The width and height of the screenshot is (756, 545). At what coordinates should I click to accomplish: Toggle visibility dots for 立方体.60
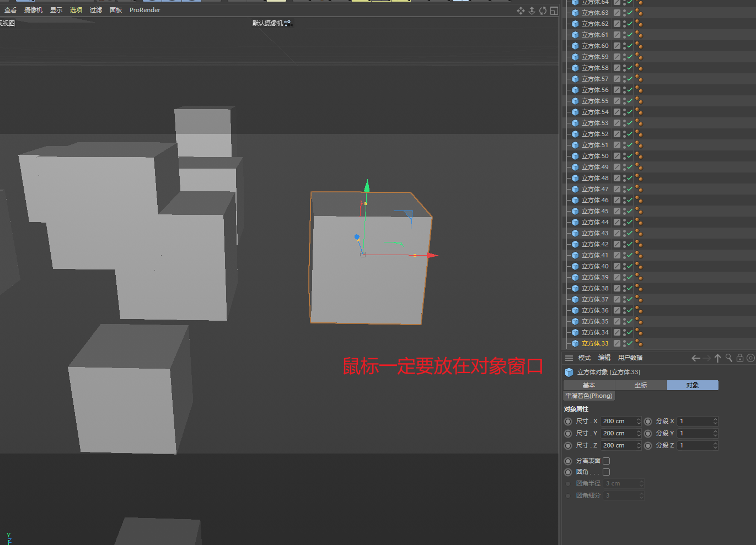[x=624, y=46]
